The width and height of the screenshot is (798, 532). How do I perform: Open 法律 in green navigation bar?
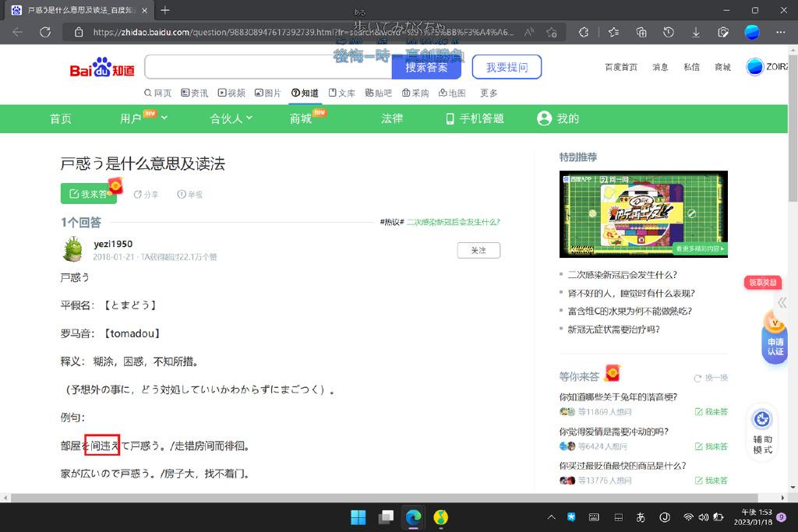[392, 118]
